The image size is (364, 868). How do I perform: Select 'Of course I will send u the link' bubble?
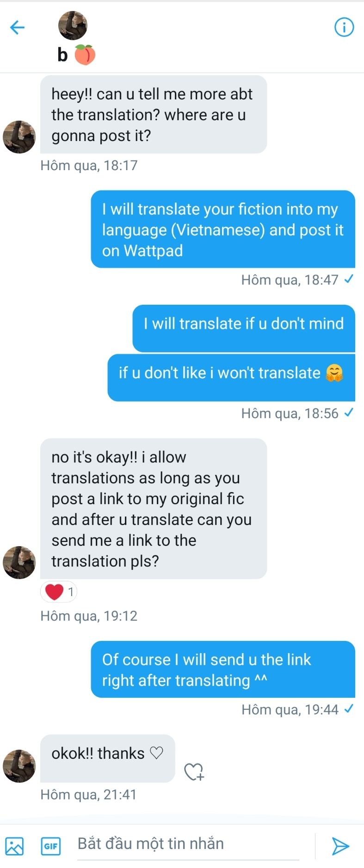click(x=223, y=669)
